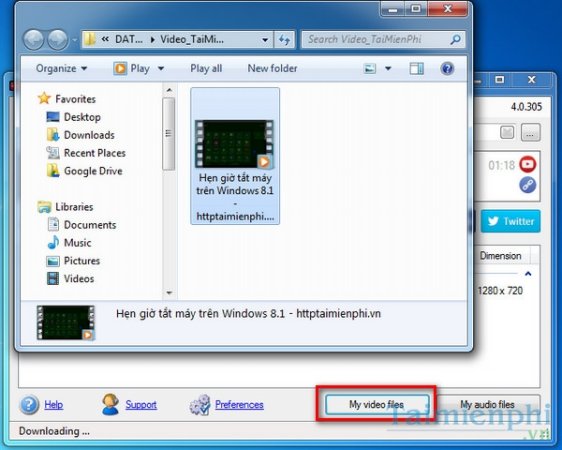562x450 pixels.
Task: Open Videos library
Action: [x=79, y=279]
